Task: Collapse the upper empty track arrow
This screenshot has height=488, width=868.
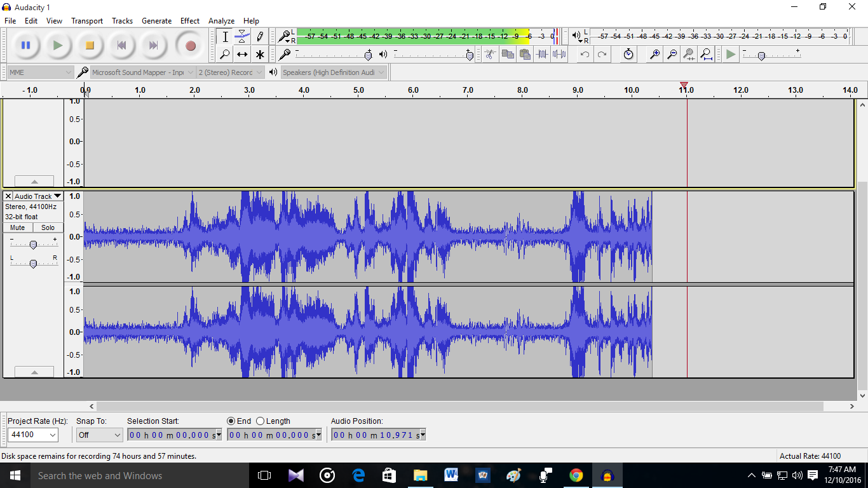Action: click(x=34, y=181)
